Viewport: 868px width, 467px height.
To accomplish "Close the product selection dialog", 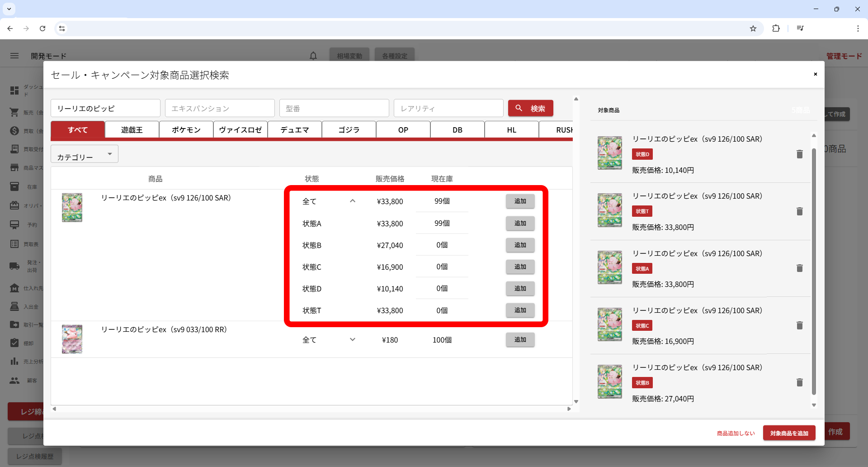I will click(815, 74).
